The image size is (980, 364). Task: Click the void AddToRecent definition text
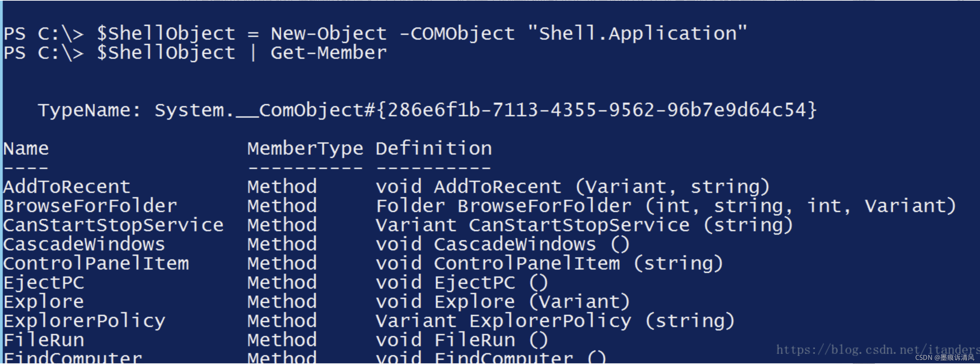tap(573, 186)
